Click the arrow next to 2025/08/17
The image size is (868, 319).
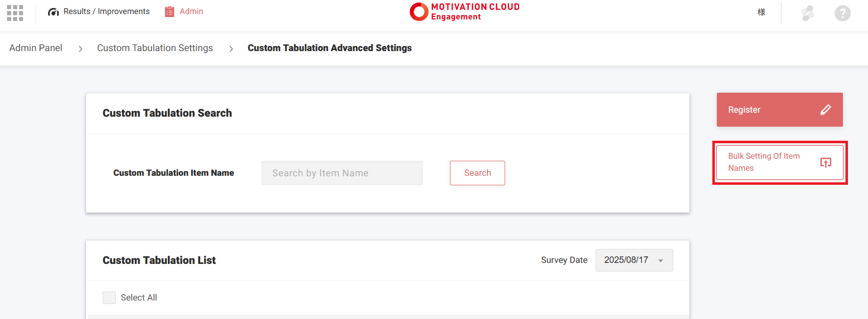click(x=661, y=260)
